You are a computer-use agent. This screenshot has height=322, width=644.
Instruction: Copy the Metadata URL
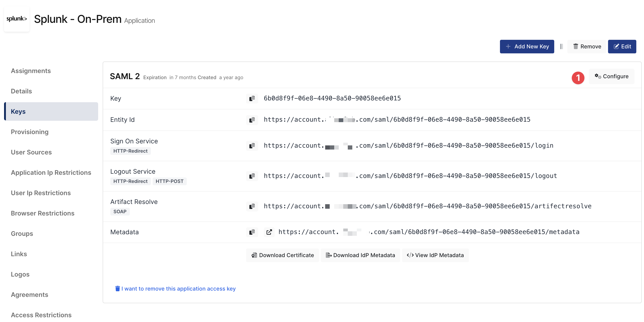coord(252,232)
